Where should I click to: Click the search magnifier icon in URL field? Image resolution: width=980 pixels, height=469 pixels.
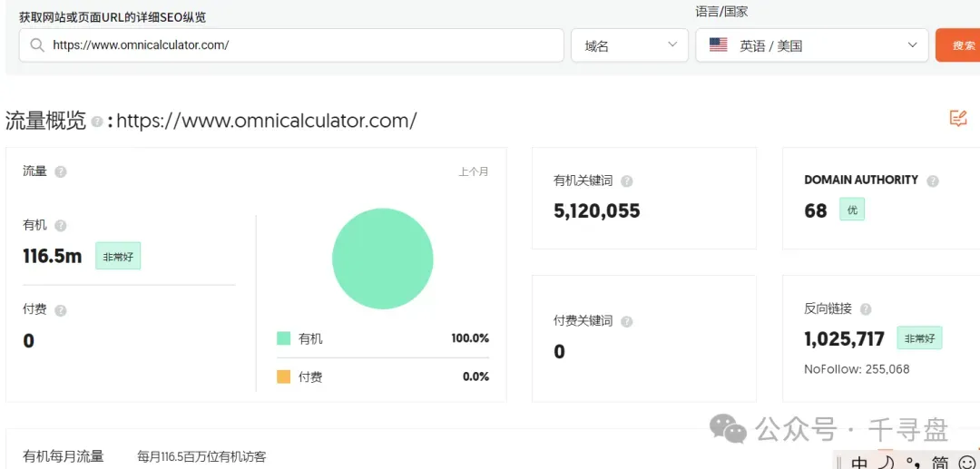coord(37,45)
